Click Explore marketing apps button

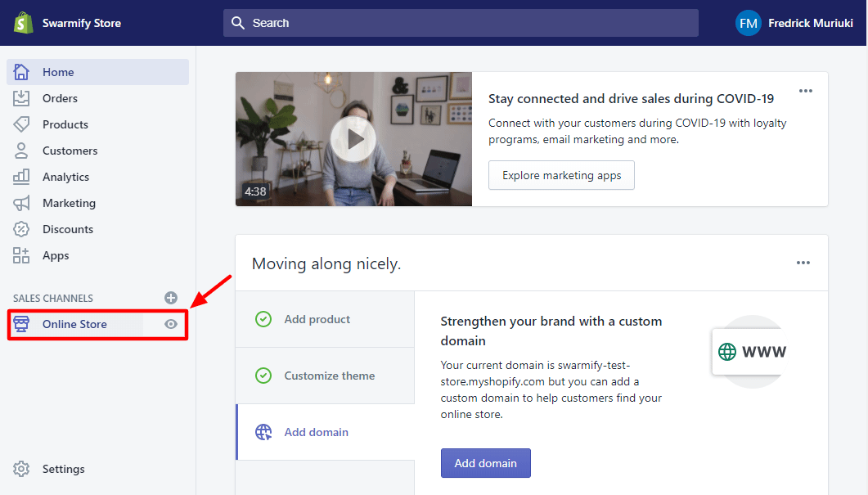click(x=561, y=175)
